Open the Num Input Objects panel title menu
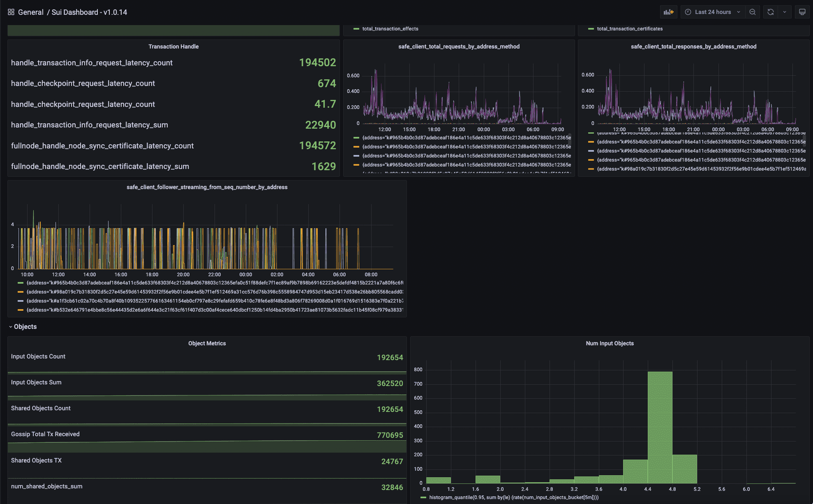The width and height of the screenshot is (813, 504). (610, 343)
